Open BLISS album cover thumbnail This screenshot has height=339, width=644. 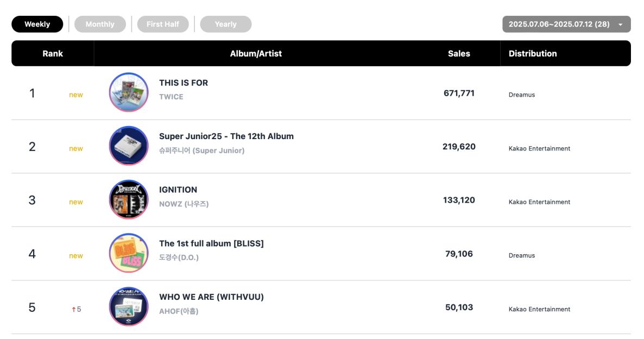(x=129, y=253)
